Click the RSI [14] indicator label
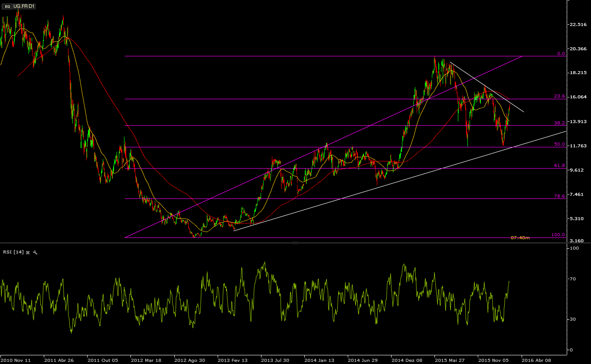 coord(13,252)
